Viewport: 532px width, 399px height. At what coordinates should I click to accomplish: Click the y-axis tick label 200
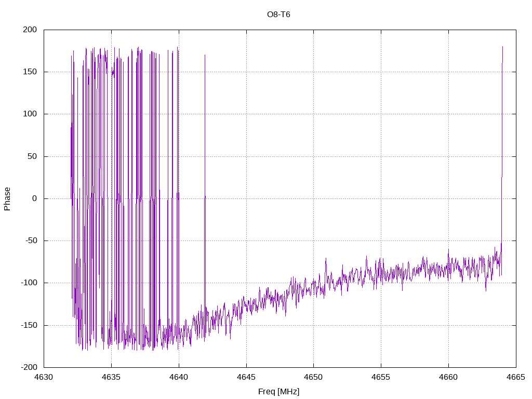click(30, 30)
